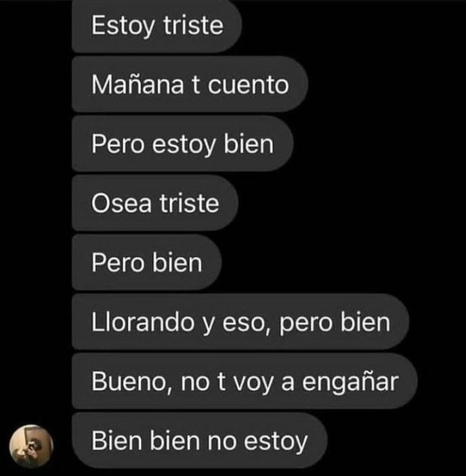Screen dimensions: 466x476
Task: Click the word 'Llorando' in the sixth message
Action: (x=143, y=322)
